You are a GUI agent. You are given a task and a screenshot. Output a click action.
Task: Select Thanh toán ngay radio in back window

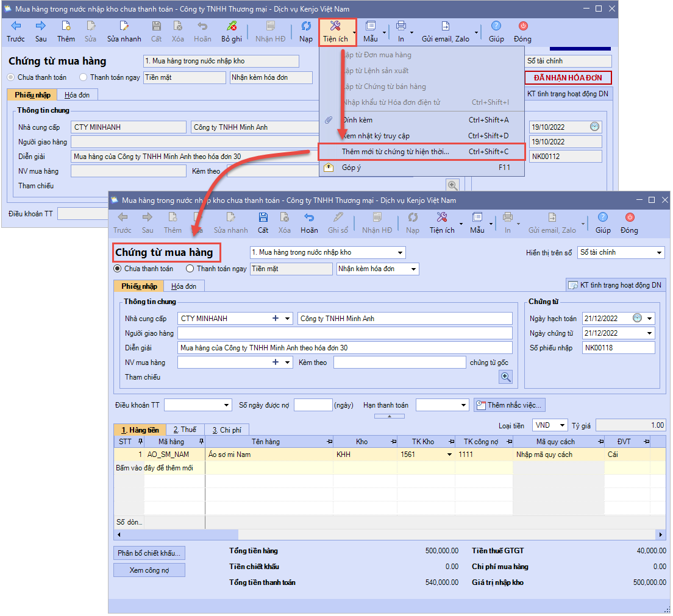tap(83, 77)
